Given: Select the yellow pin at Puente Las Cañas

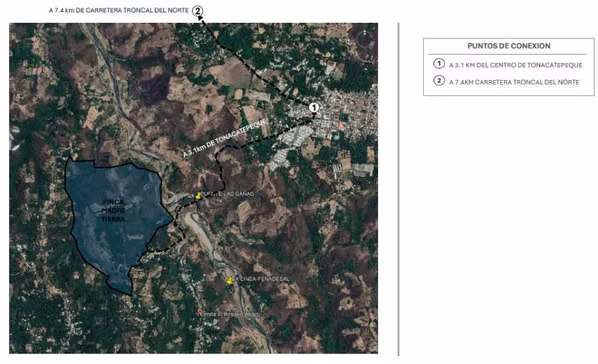Looking at the screenshot, I should click(x=198, y=196).
